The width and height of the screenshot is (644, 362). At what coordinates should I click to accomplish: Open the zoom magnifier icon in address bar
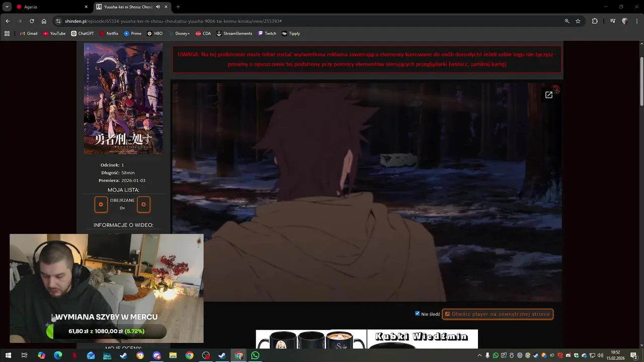[x=567, y=21]
